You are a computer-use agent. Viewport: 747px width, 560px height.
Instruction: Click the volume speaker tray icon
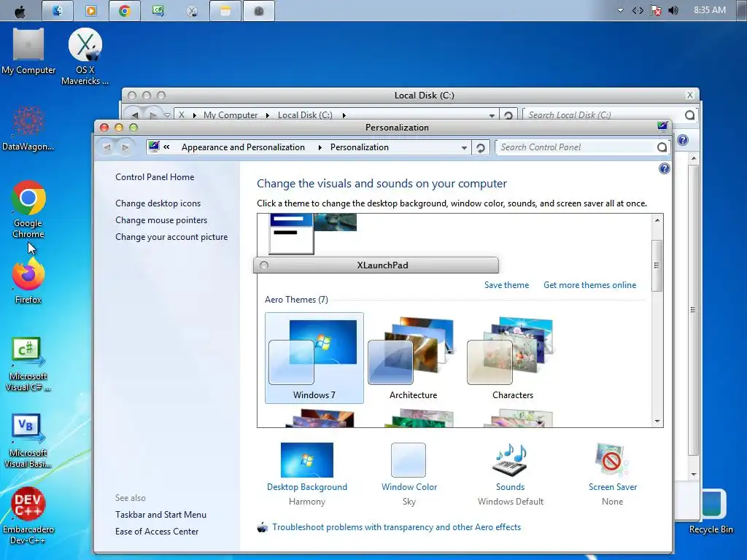point(673,10)
